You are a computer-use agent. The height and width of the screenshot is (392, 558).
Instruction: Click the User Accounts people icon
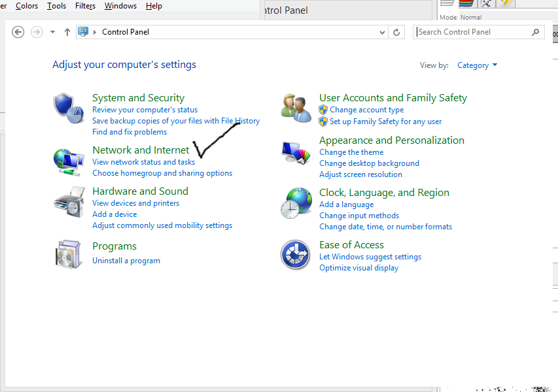[296, 108]
